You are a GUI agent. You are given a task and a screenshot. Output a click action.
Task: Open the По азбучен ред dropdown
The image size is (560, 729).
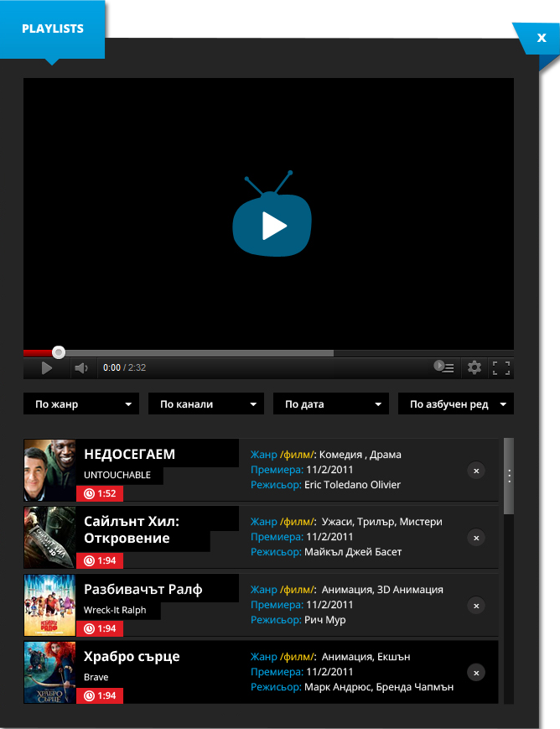(x=456, y=404)
